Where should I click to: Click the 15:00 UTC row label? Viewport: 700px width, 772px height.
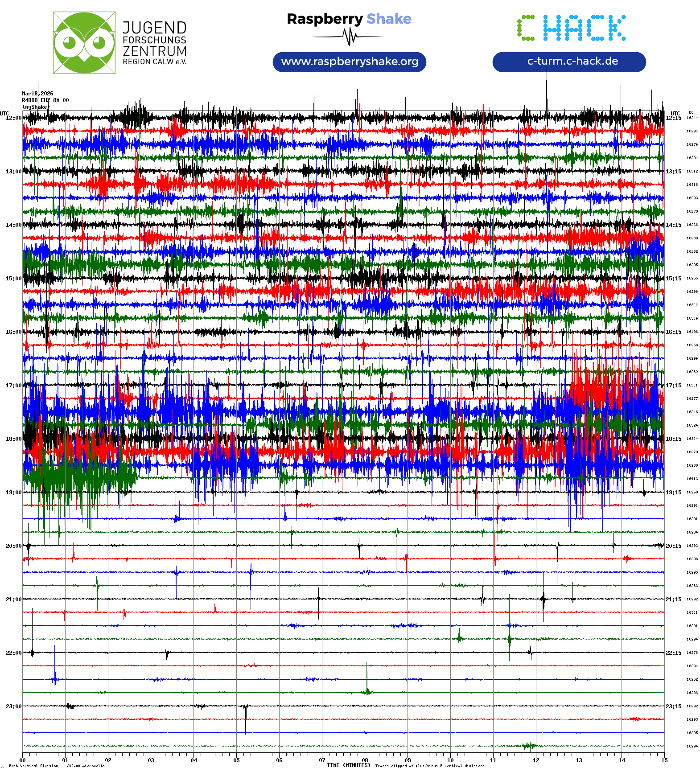[x=13, y=279]
